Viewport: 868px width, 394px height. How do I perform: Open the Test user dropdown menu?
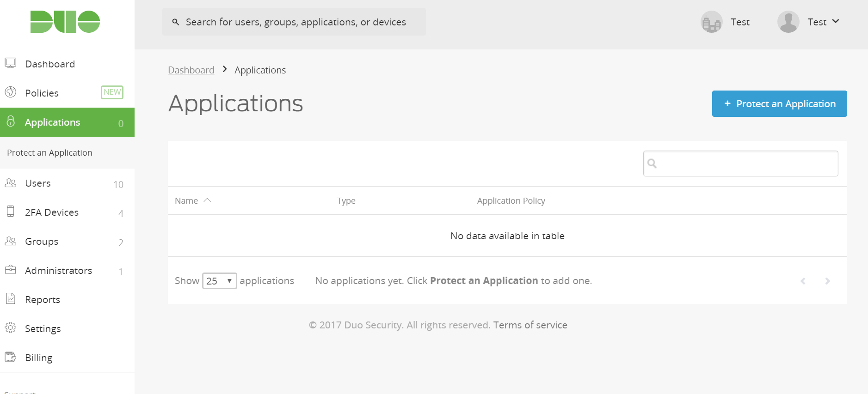click(824, 22)
